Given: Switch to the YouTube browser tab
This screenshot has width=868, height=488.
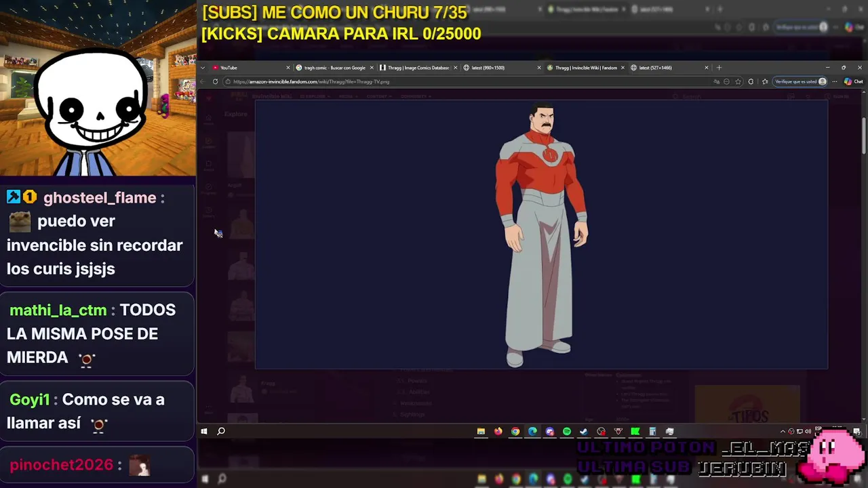Looking at the screenshot, I should [251, 68].
